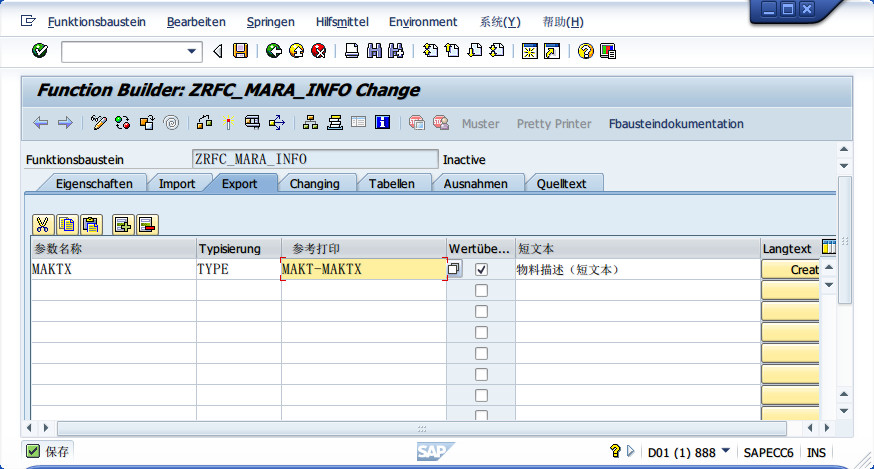
Task: Switch to the Tabellen tab
Action: point(391,183)
